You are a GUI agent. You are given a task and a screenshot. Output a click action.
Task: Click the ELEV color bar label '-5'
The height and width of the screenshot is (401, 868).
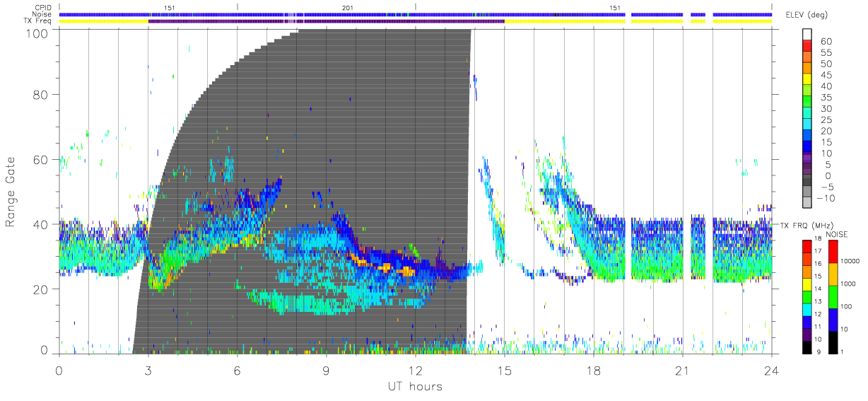[828, 187]
